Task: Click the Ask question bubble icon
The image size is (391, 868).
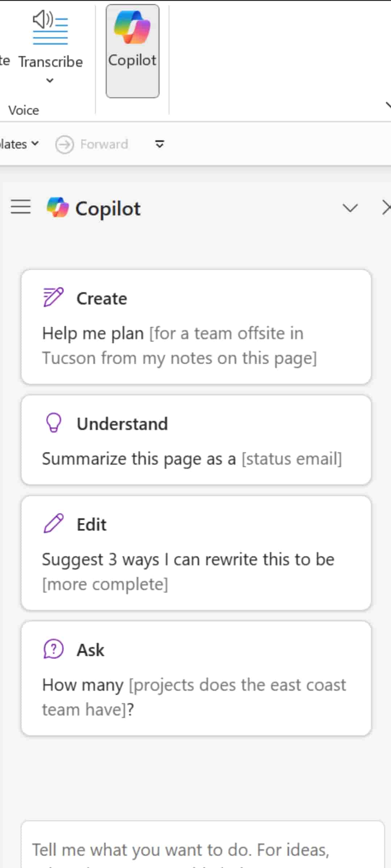Action: 54,649
